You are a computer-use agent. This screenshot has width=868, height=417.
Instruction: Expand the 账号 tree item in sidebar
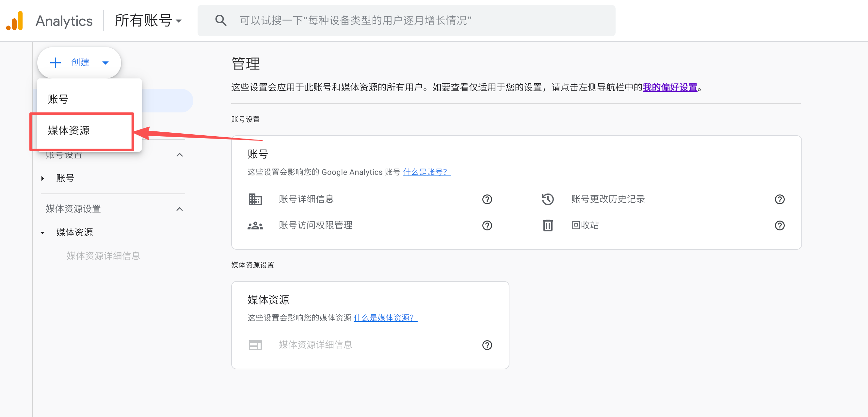43,178
